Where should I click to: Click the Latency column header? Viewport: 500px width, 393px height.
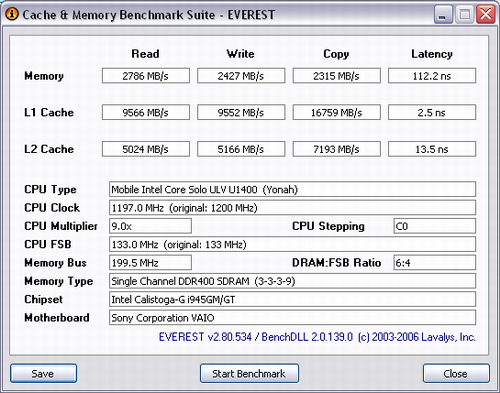point(432,54)
